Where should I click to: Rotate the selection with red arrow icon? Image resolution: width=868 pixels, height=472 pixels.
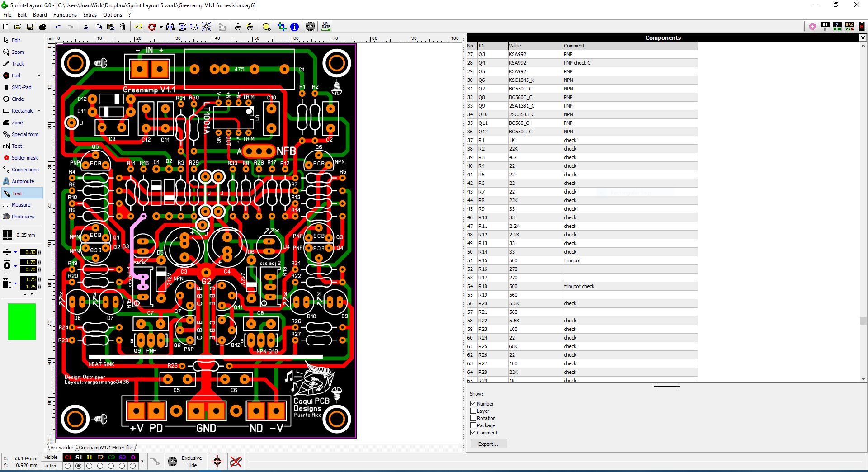[152, 27]
